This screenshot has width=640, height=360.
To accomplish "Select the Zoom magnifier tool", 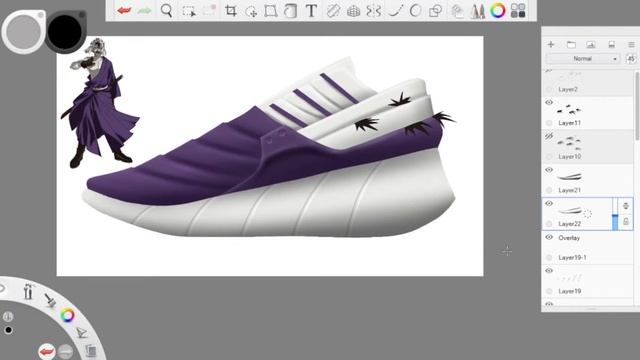I will (166, 11).
